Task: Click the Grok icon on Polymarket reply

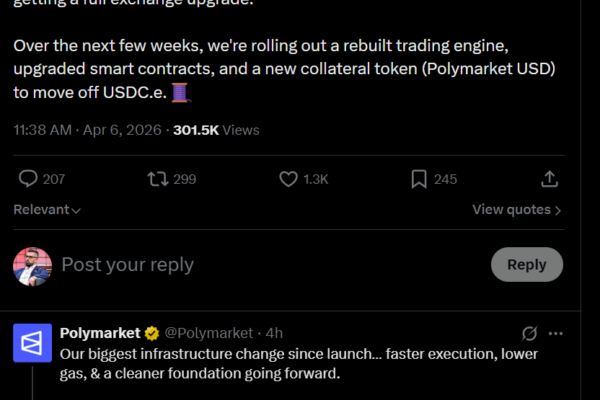Action: point(531,333)
